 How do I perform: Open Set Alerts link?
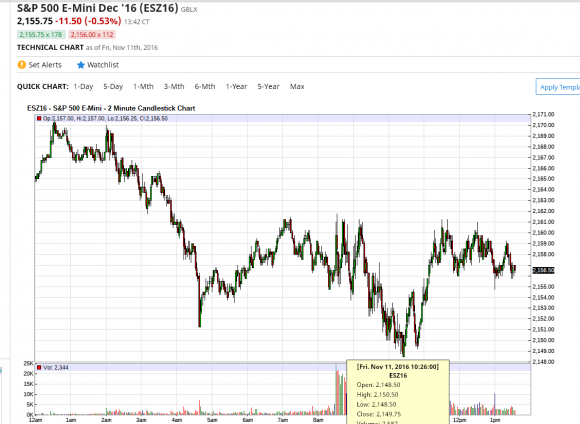coord(45,65)
